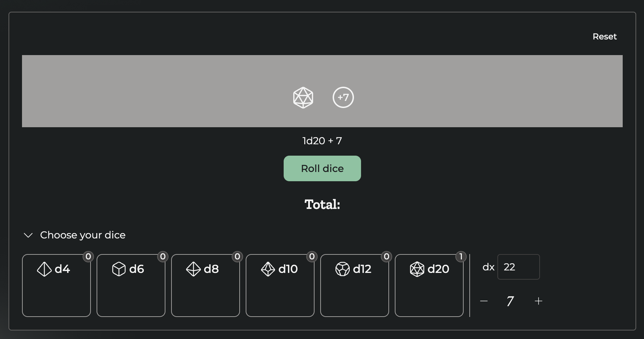Click the d10 die icon

point(268,269)
